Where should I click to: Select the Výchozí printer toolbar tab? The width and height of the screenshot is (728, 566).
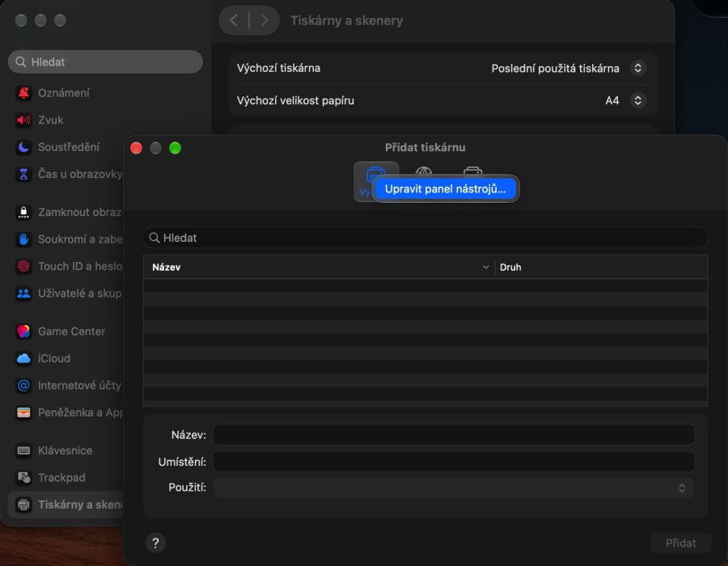(364, 181)
